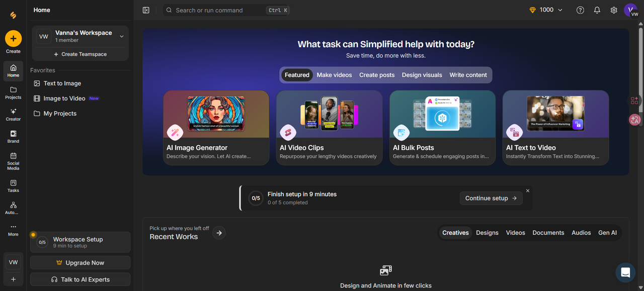The width and height of the screenshot is (644, 291).
Task: Open My Projects favorite
Action: (80, 114)
